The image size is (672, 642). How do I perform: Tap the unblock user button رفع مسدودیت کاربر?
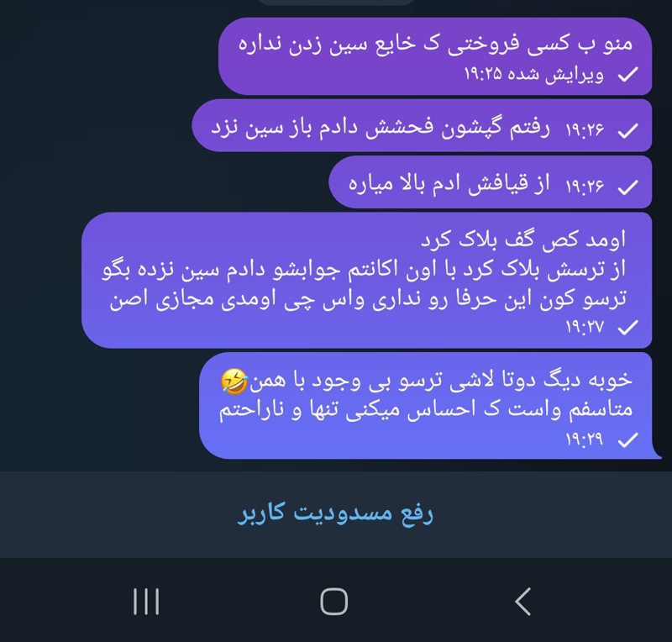pos(335,513)
